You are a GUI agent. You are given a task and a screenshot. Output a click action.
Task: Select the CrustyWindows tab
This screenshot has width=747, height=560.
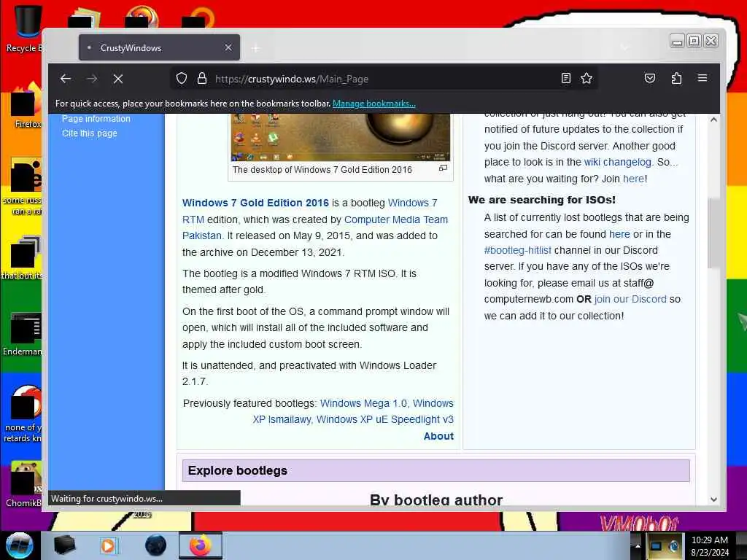159,47
